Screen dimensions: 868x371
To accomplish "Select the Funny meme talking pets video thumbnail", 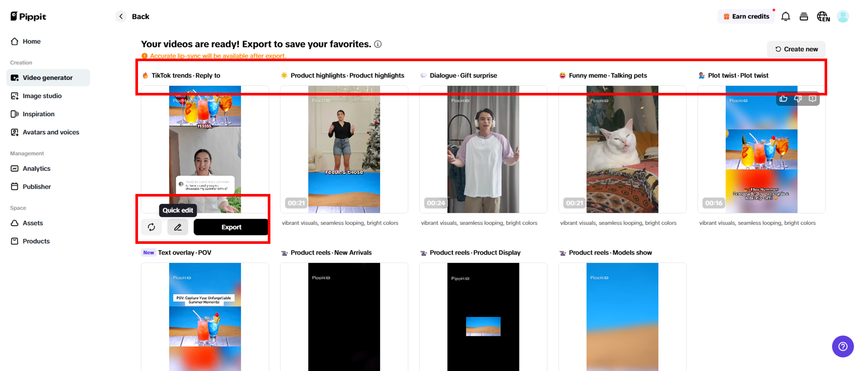I will point(622,149).
